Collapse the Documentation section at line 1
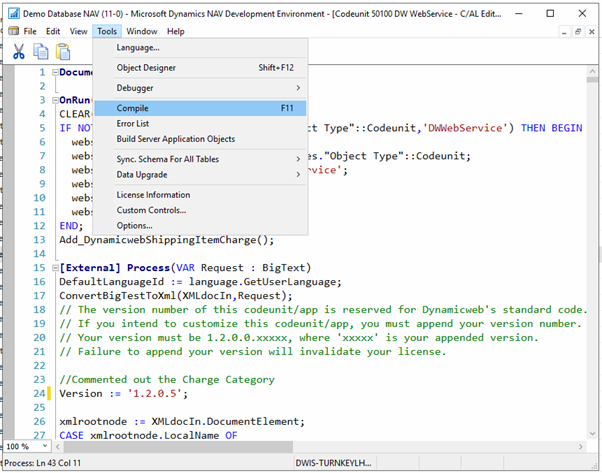Image resolution: width=602 pixels, height=473 pixels. (x=54, y=73)
